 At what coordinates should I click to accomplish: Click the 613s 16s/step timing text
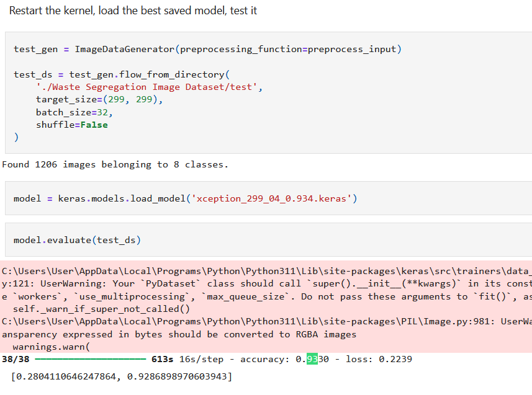coord(187,359)
